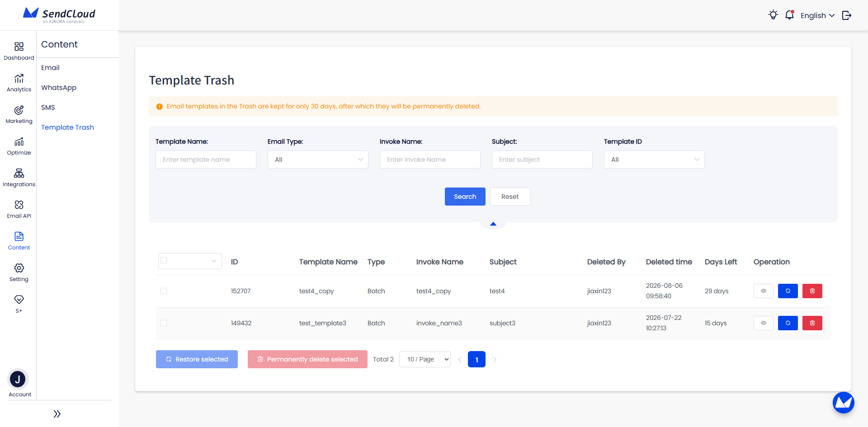
Task: Open Analytics from the sidebar
Action: [x=19, y=78]
